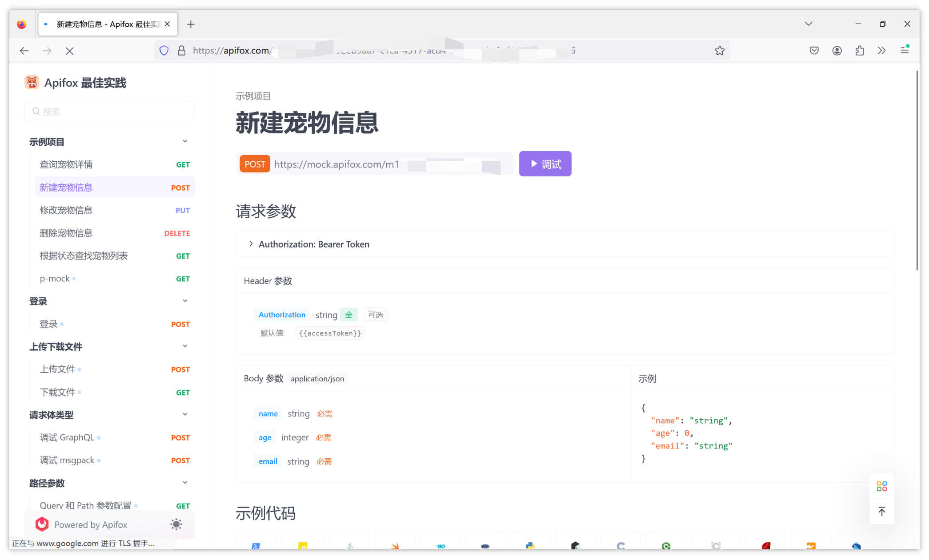Select the Go code example icon
This screenshot has width=929, height=560.
(x=440, y=546)
